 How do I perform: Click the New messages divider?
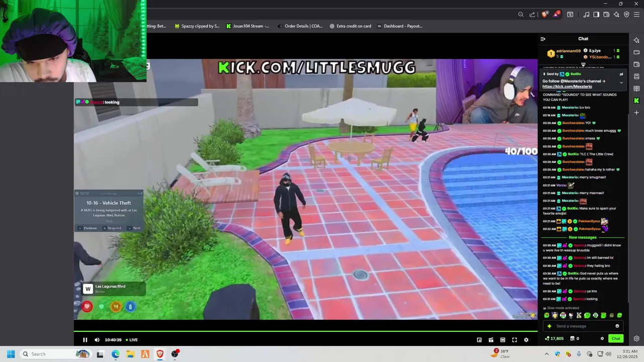[x=583, y=237]
